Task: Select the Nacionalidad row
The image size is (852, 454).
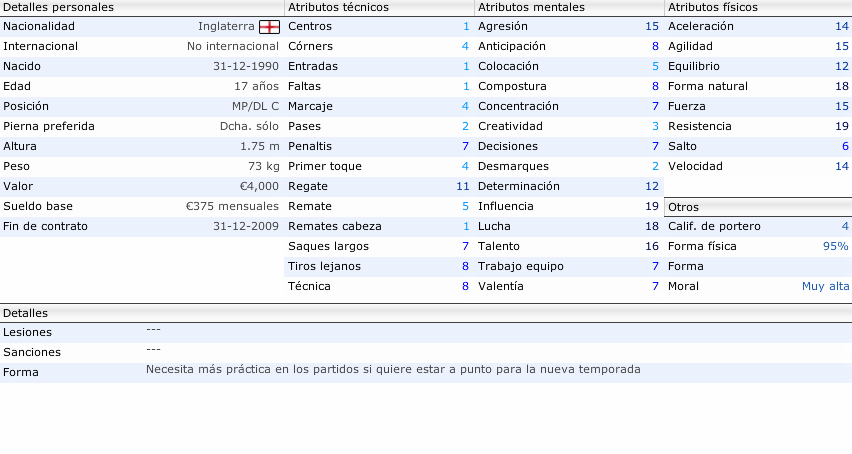Action: [142, 27]
